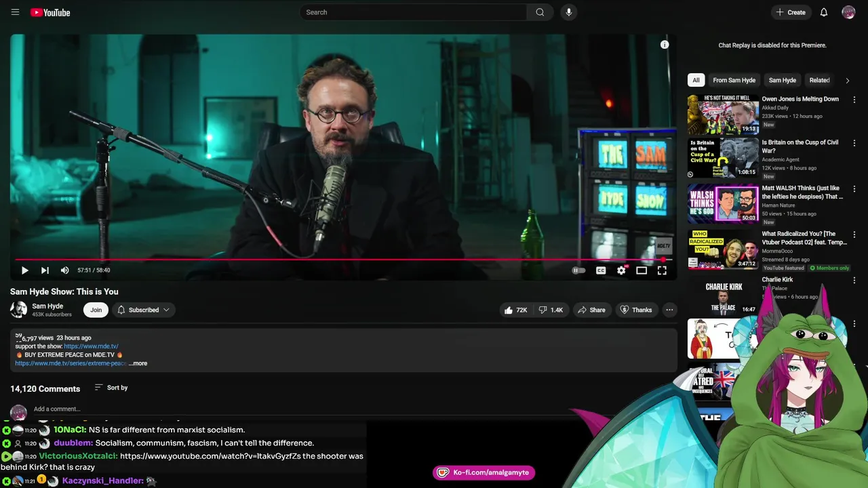
Task: Toggle the autoplay switch
Action: (578, 270)
